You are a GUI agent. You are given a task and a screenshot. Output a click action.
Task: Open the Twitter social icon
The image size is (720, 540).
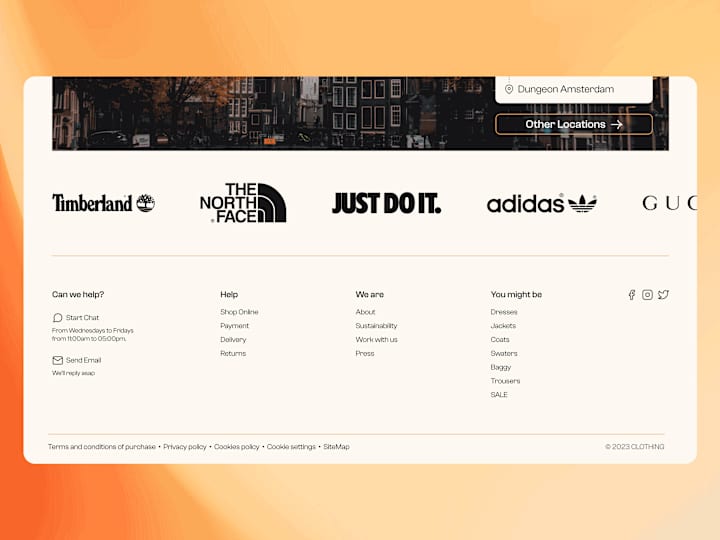click(663, 295)
